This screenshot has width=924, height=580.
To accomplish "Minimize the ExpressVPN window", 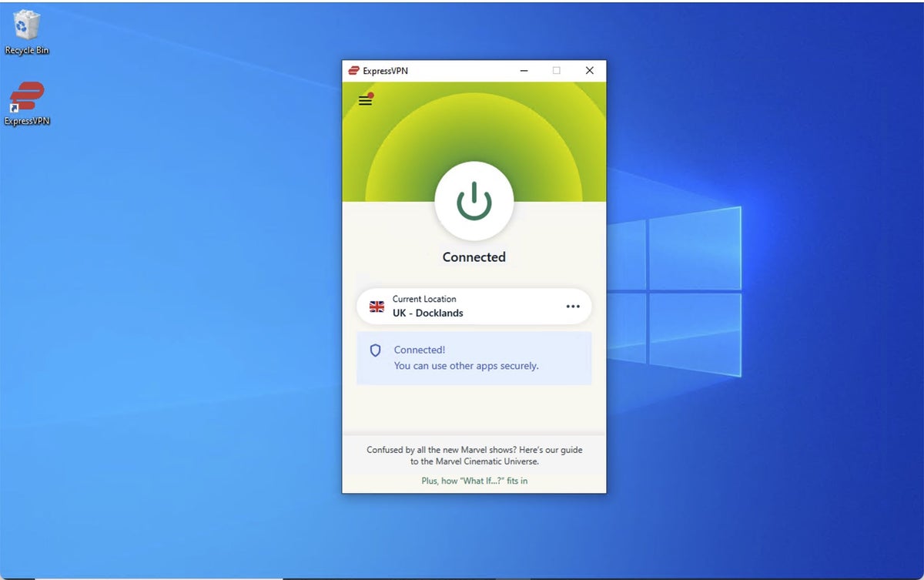I will [524, 71].
